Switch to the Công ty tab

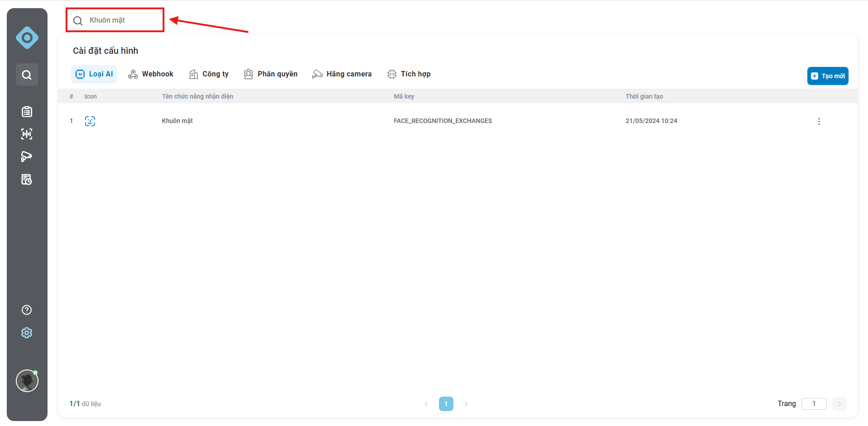[209, 74]
